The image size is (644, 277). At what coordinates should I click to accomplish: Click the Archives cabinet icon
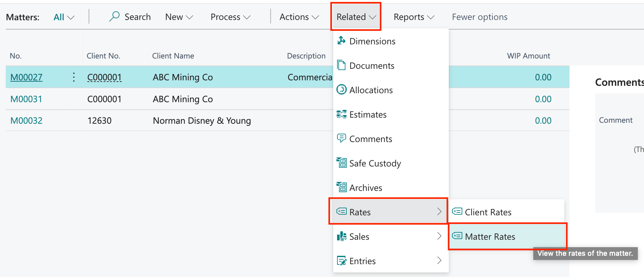341,187
